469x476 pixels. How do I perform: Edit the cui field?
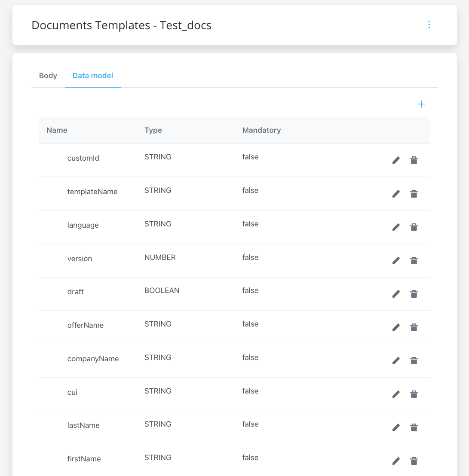point(396,394)
